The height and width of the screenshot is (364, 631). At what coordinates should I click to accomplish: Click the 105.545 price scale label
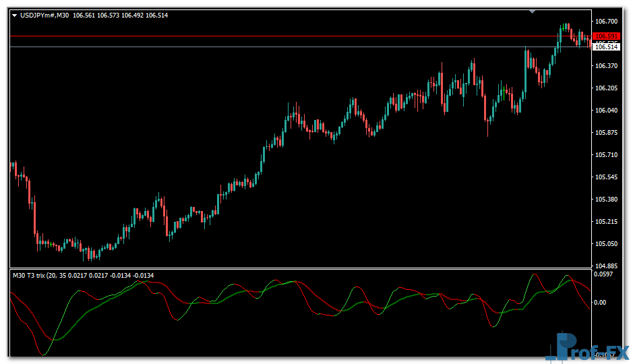point(606,177)
